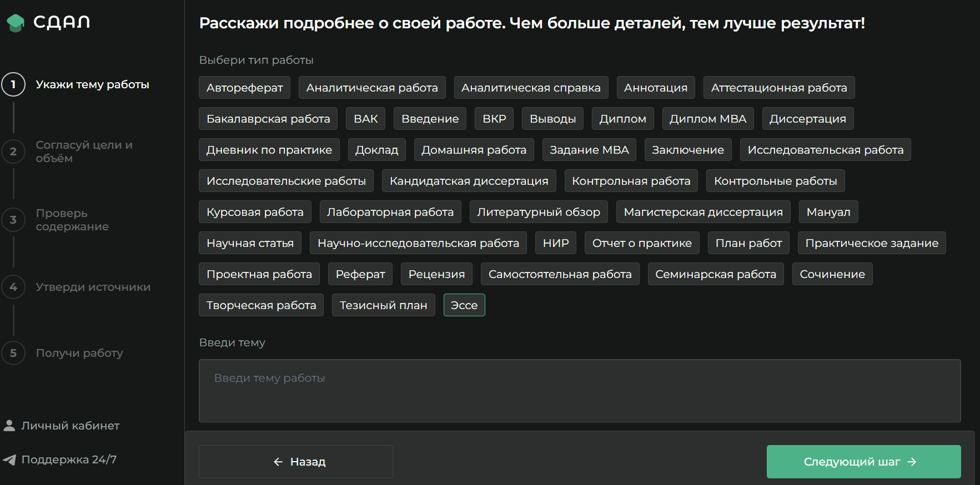This screenshot has width=980, height=485.
Task: Select Контрольная работа chip
Action: pyautogui.click(x=631, y=181)
